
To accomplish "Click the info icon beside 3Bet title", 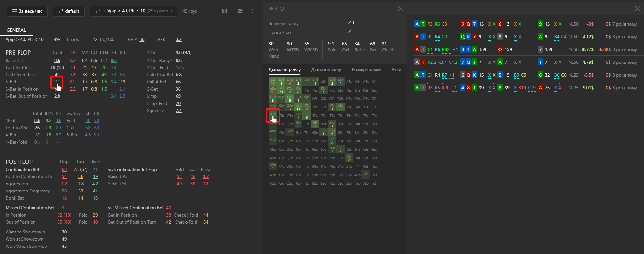I will tap(282, 9).
